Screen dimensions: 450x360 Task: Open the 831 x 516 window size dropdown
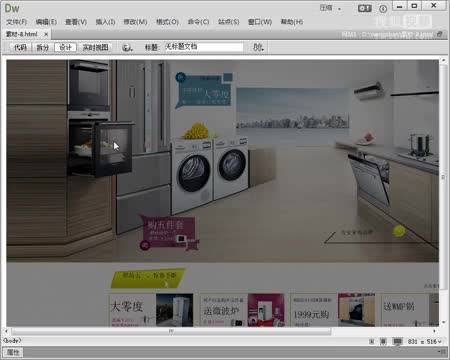pos(425,342)
